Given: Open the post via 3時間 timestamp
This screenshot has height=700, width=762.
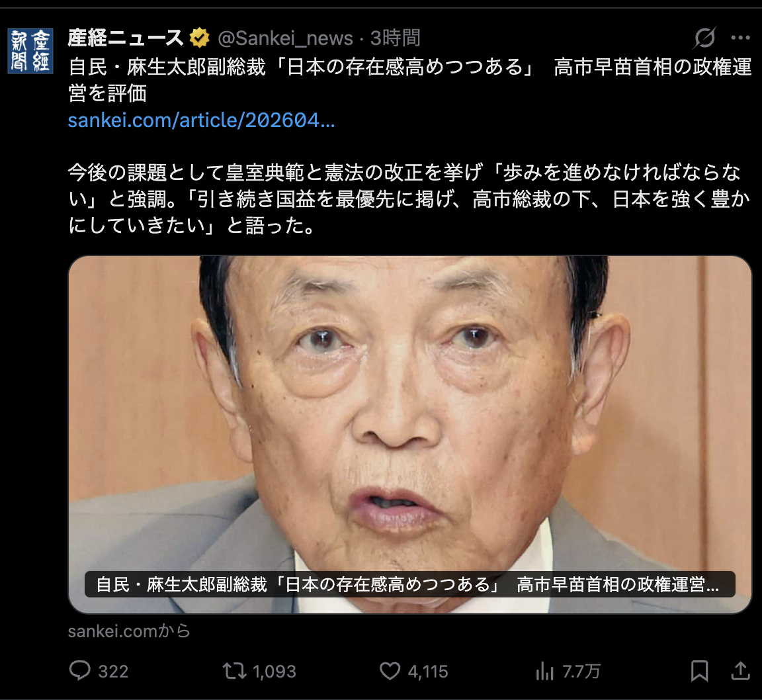Looking at the screenshot, I should pyautogui.click(x=395, y=38).
